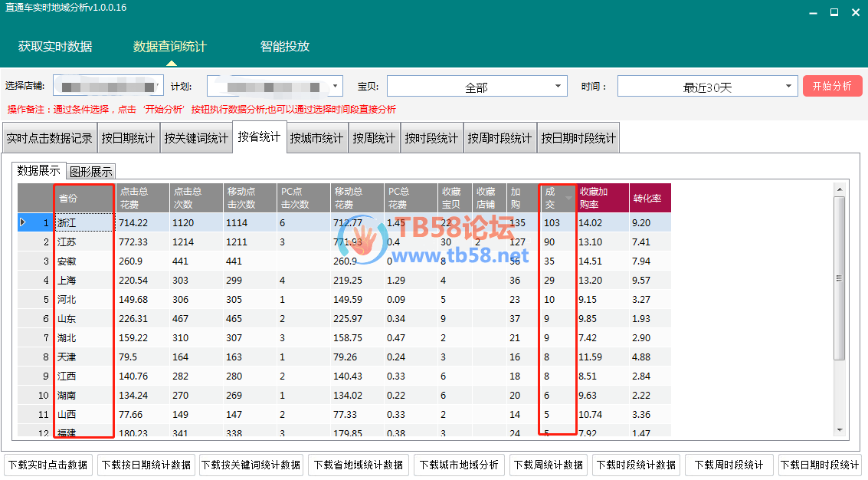This screenshot has height=480, width=868.
Task: Sort by the 省份 column header
Action: click(x=84, y=198)
